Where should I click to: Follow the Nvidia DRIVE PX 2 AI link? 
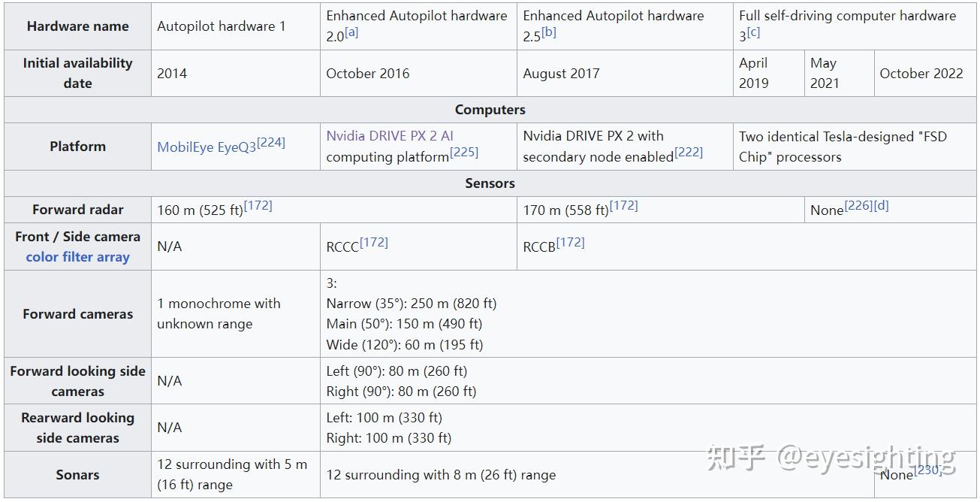point(390,136)
